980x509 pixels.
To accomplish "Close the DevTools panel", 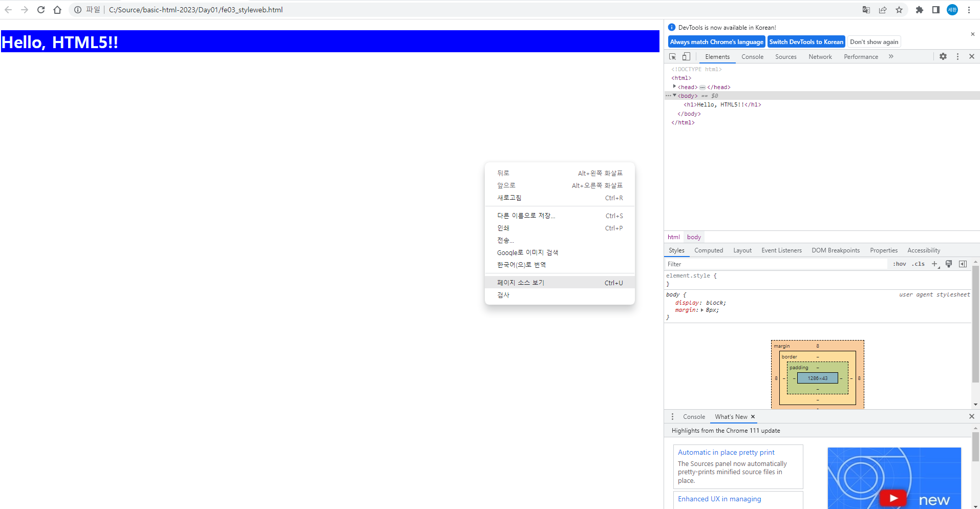I will [x=972, y=56].
